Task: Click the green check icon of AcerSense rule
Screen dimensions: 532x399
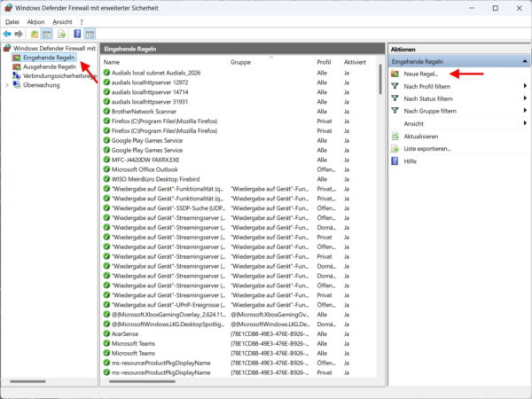Action: click(106, 334)
